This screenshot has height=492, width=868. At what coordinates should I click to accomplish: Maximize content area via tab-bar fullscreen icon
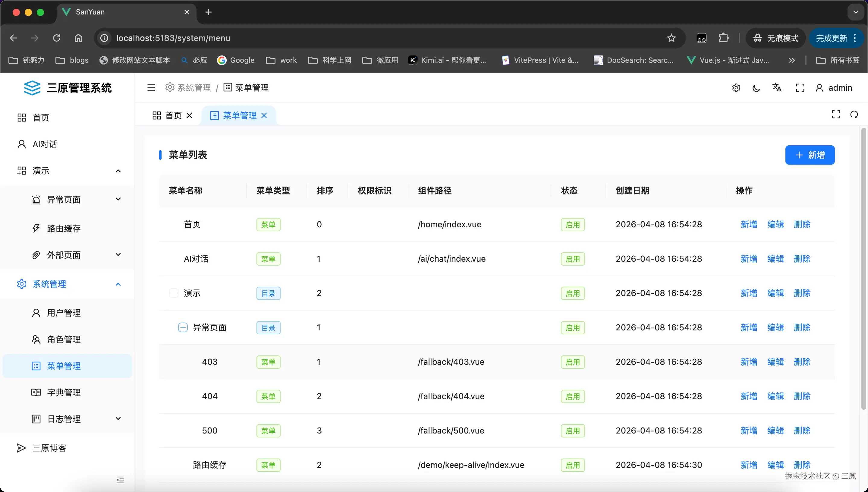point(836,115)
